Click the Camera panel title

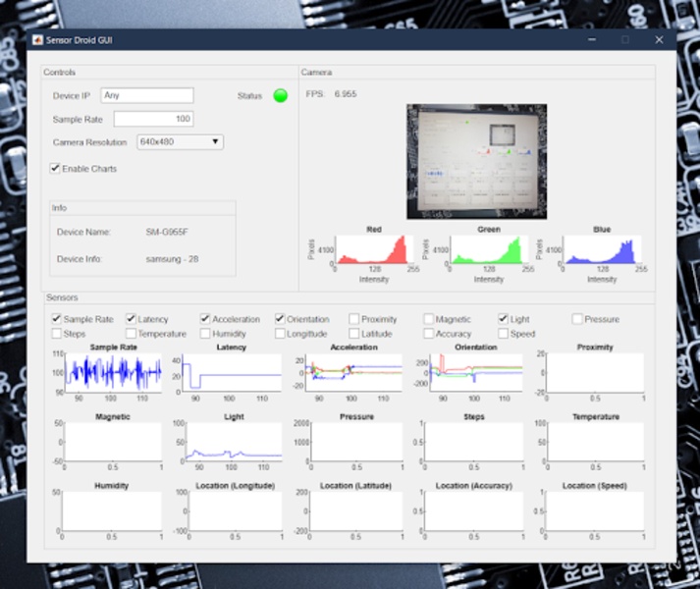pos(316,73)
